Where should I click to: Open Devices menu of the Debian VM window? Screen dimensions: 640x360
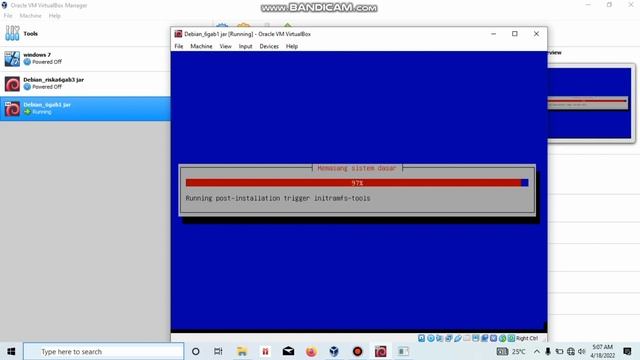pyautogui.click(x=269, y=46)
